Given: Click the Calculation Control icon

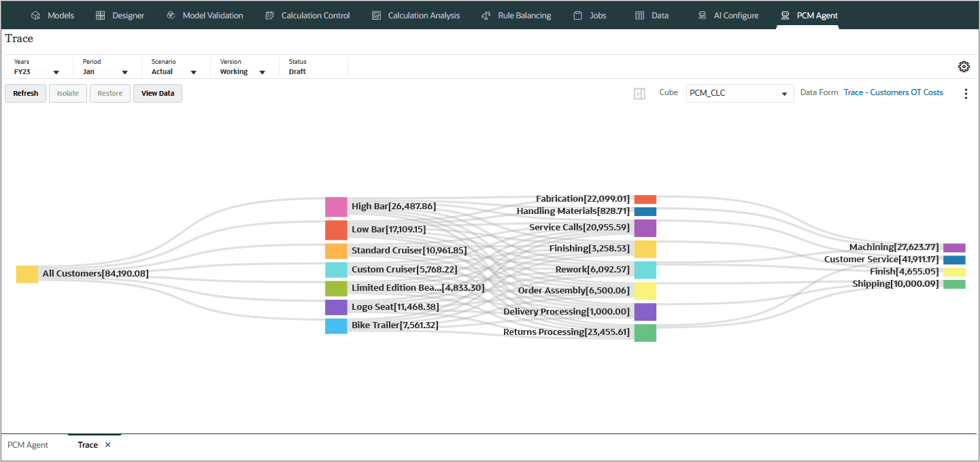Looking at the screenshot, I should coord(269,16).
